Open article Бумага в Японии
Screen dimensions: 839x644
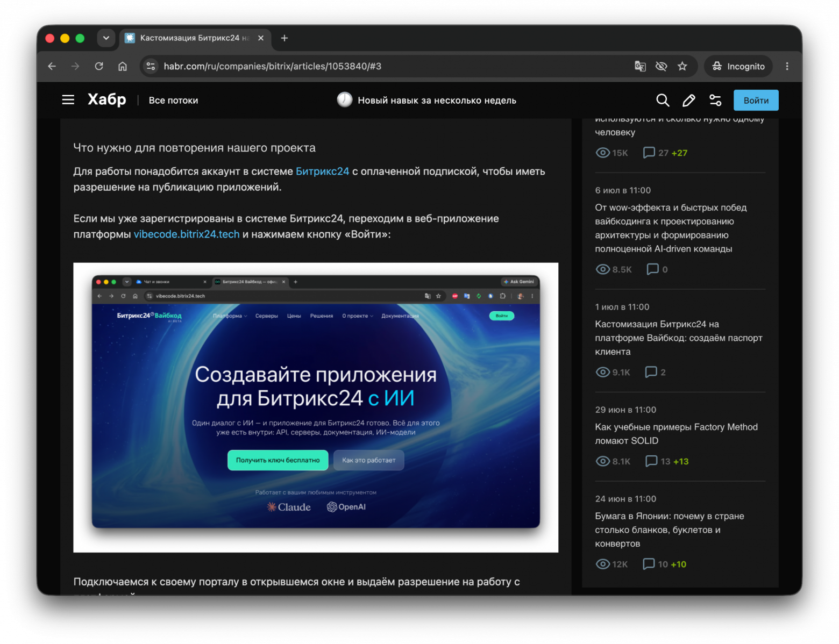pyautogui.click(x=670, y=529)
